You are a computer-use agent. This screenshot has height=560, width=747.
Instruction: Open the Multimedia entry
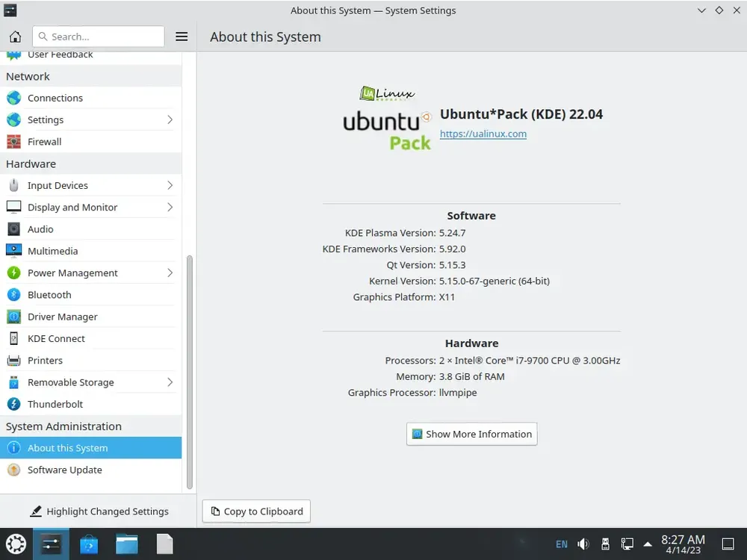(90, 251)
